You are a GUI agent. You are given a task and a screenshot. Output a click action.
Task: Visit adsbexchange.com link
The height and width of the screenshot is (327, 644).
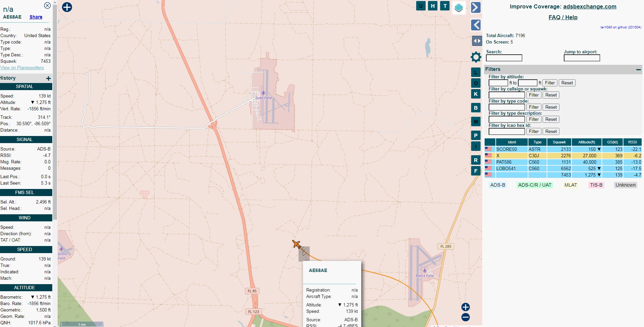[x=590, y=6]
